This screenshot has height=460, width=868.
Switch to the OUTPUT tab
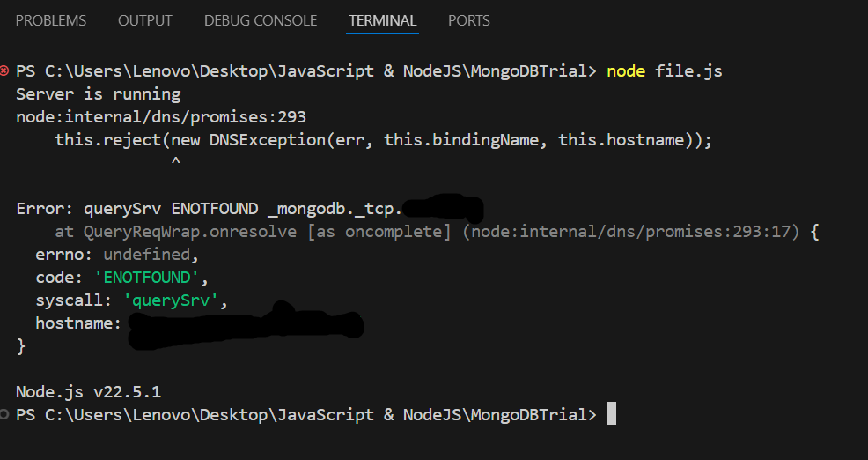(x=145, y=20)
